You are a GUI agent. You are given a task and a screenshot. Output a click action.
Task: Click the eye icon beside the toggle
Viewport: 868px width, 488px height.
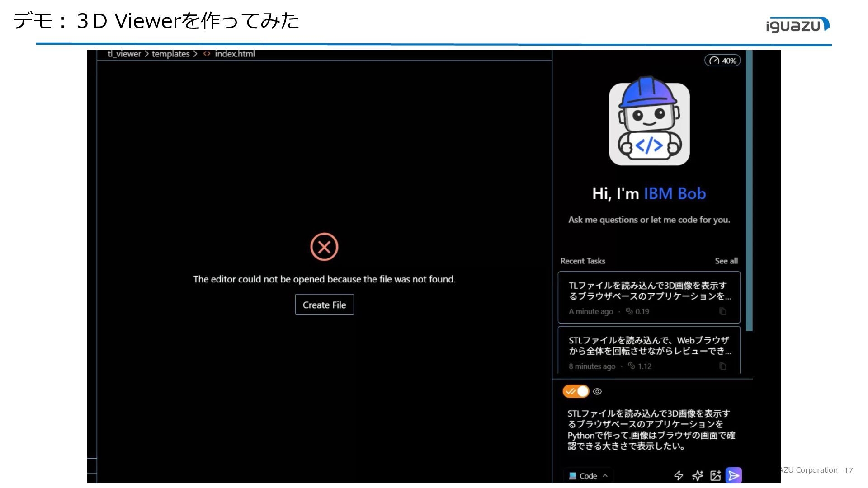pyautogui.click(x=597, y=392)
